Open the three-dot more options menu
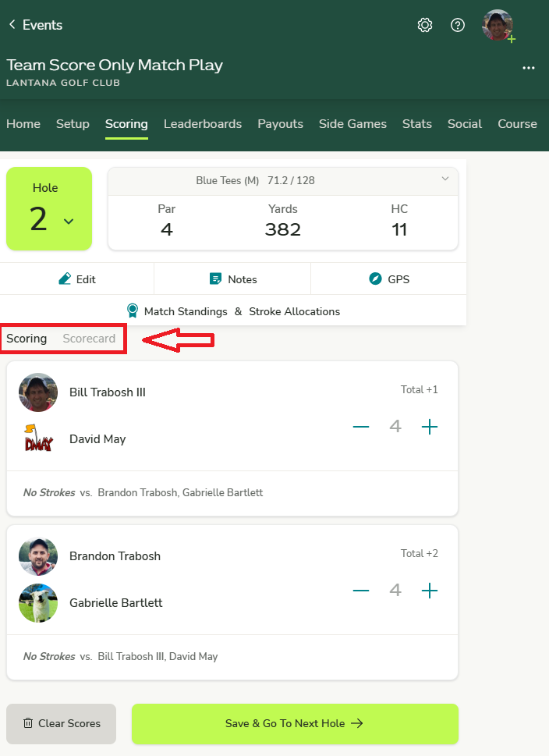This screenshot has height=756, width=549. [529, 68]
